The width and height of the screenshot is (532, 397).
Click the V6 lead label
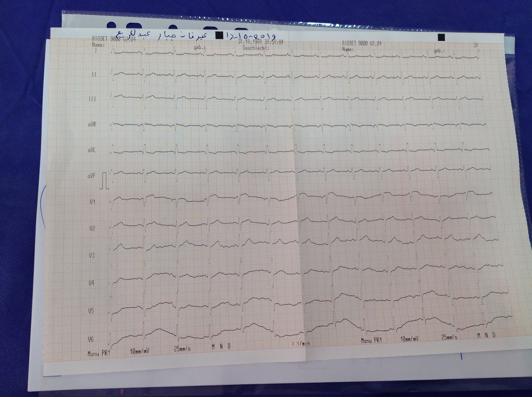click(x=91, y=339)
